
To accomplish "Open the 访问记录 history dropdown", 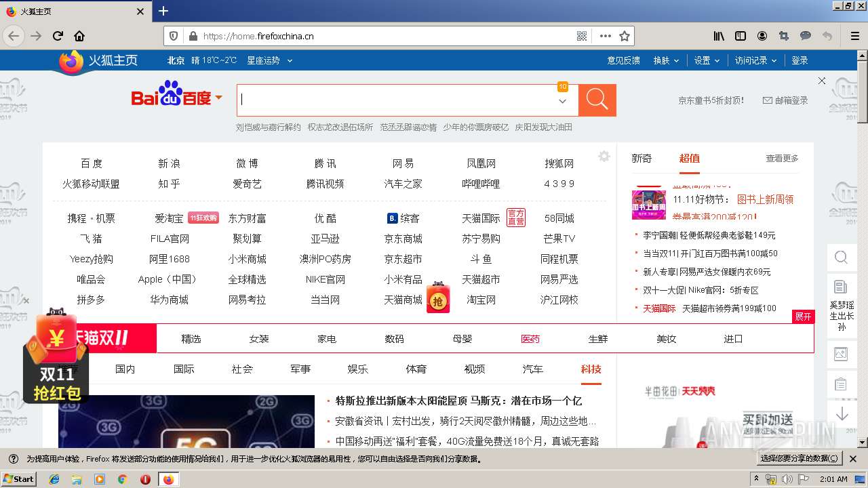I will [755, 60].
